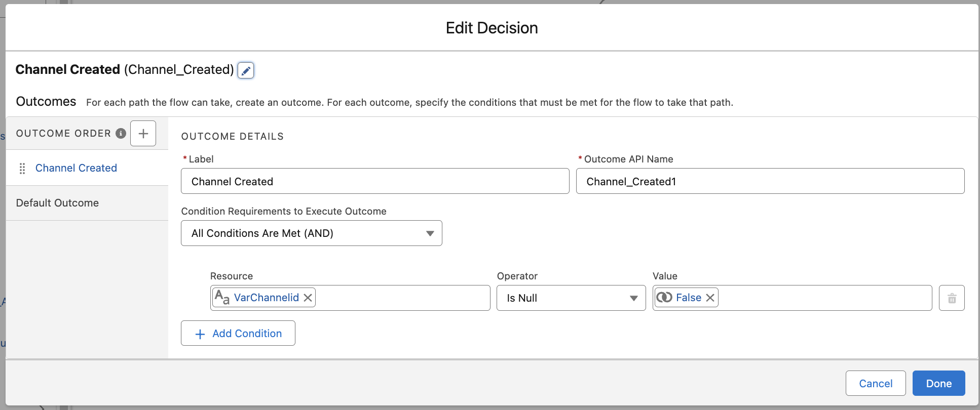Select Default Outcome in the outcome list
Viewport: 980px width, 410px height.
tap(57, 203)
